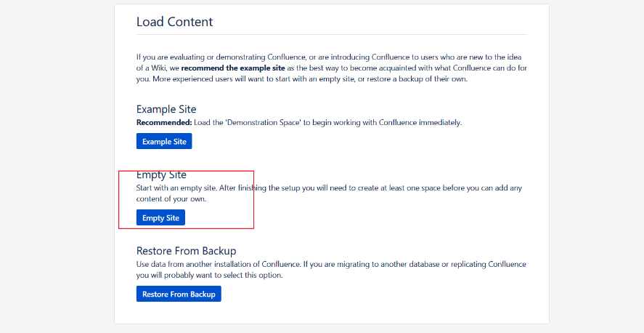
Task: Select the Restore From Backup section heading
Action: (x=186, y=251)
